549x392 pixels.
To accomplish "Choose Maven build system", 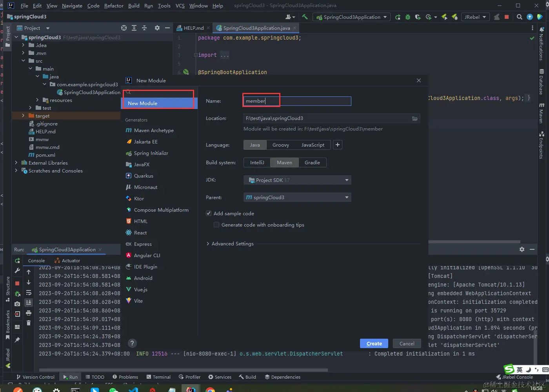I will (x=284, y=163).
